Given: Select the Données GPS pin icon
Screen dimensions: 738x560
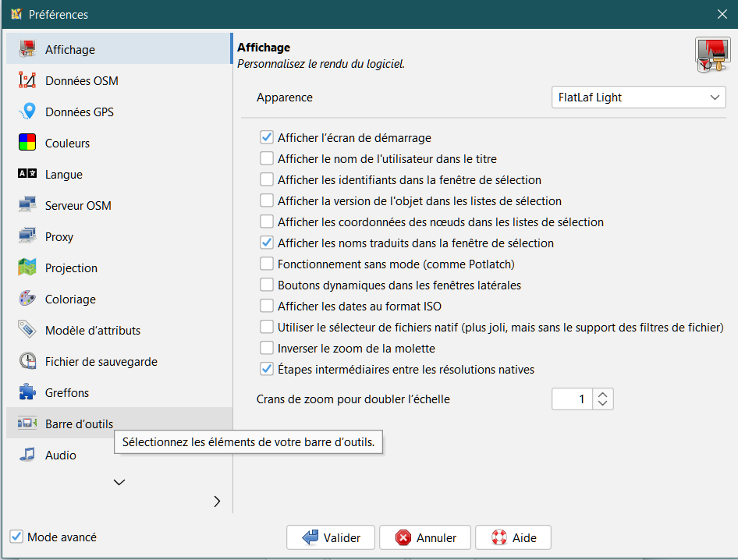Looking at the screenshot, I should click(27, 112).
